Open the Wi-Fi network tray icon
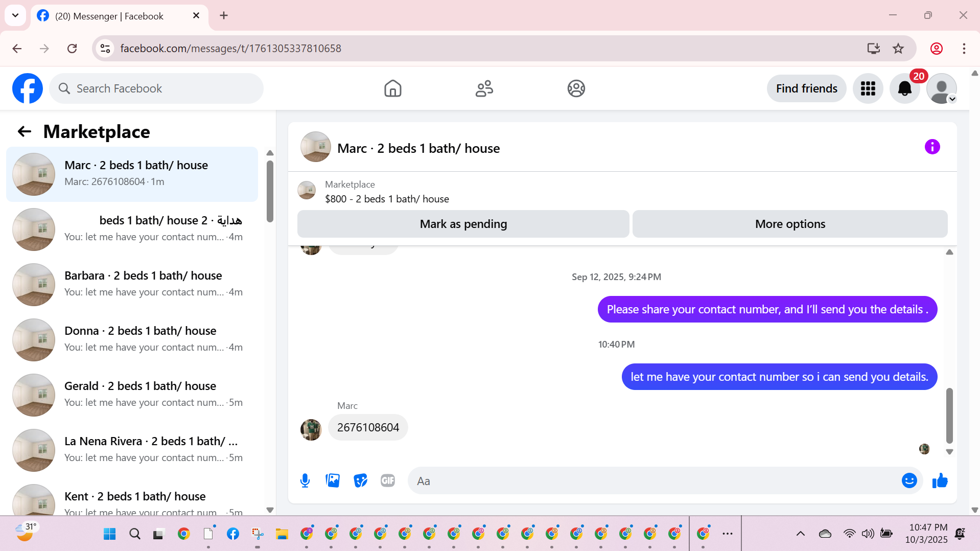980x551 pixels. [x=849, y=534]
